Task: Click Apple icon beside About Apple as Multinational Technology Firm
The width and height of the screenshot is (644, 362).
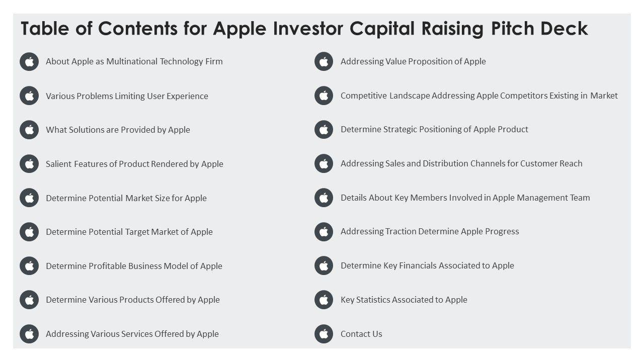Action: [29, 62]
